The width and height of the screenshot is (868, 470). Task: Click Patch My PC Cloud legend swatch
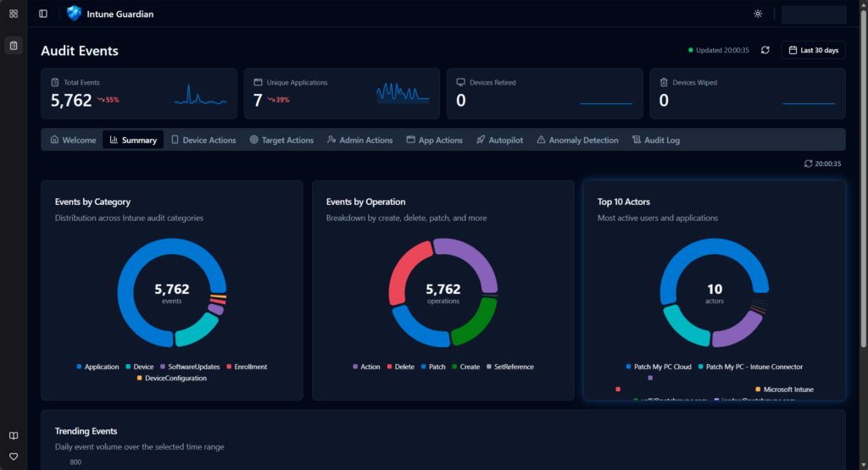pyautogui.click(x=628, y=367)
